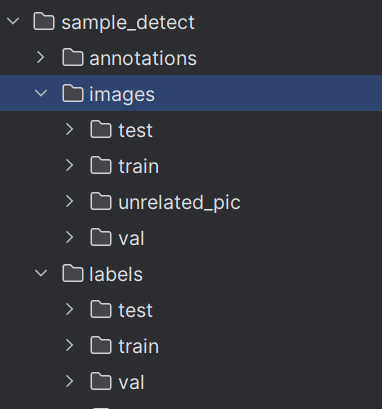
Task: Click the sample_detect folder icon
Action: pos(44,22)
